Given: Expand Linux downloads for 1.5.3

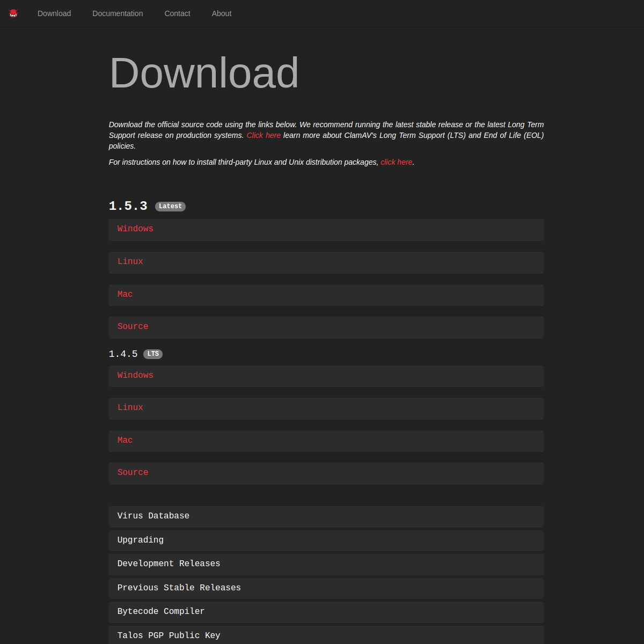Looking at the screenshot, I should point(326,262).
